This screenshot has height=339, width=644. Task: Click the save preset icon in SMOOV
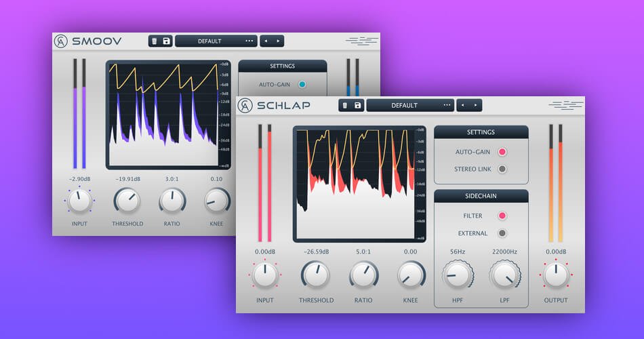(166, 41)
